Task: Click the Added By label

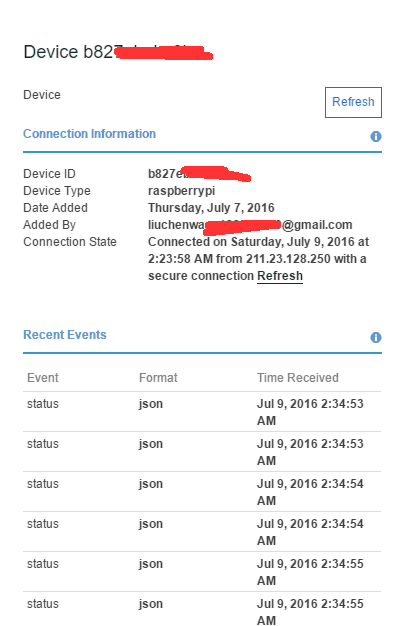Action: tap(50, 225)
